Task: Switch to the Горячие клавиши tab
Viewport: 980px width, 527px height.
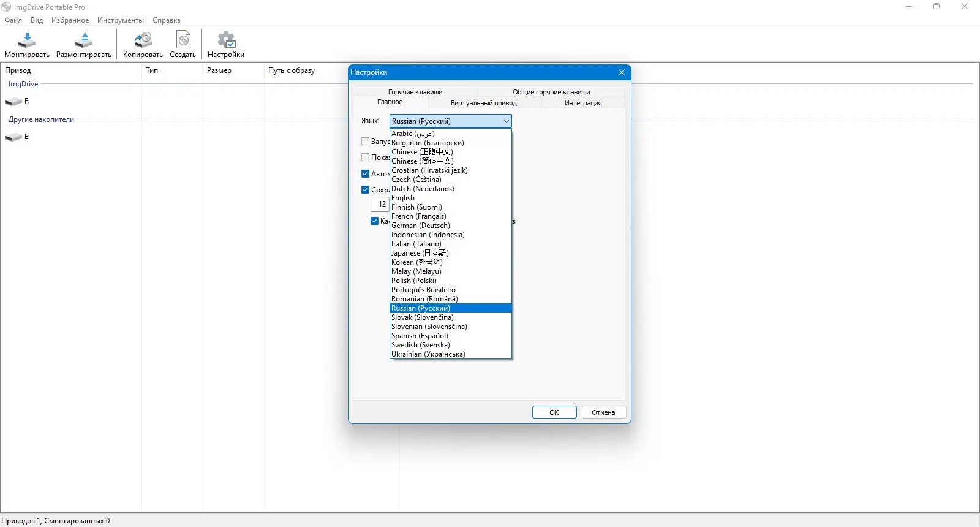Action: 415,92
